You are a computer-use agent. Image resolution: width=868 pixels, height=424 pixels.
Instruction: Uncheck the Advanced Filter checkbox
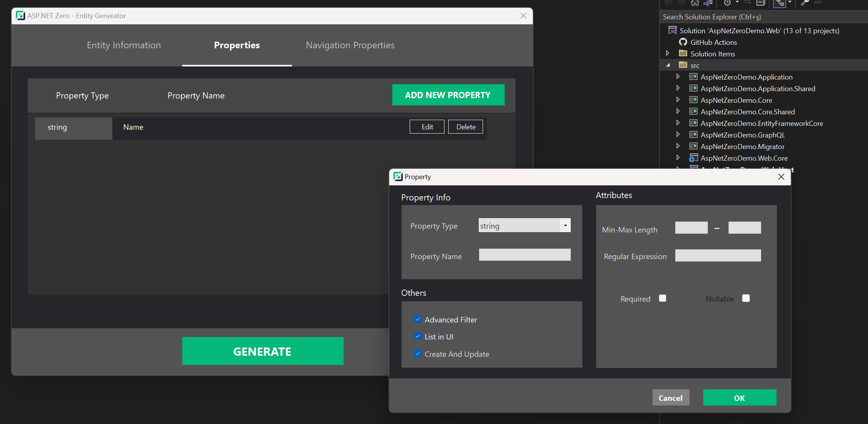(x=417, y=319)
